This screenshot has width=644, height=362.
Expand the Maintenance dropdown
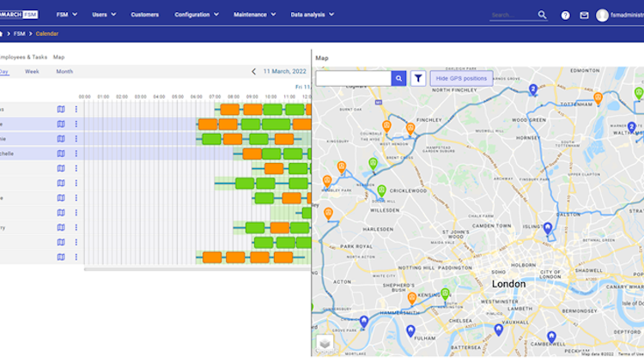coord(255,15)
